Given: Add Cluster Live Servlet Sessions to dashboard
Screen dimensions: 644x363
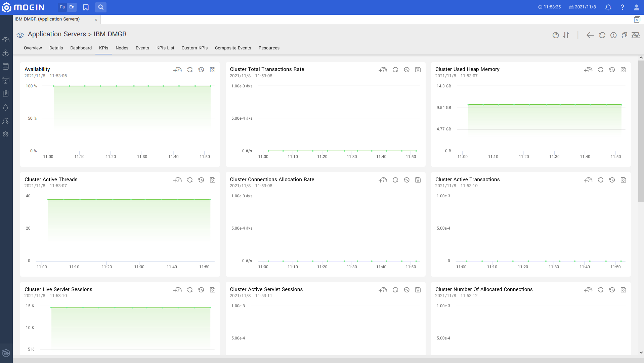Looking at the screenshot, I should pyautogui.click(x=177, y=290).
